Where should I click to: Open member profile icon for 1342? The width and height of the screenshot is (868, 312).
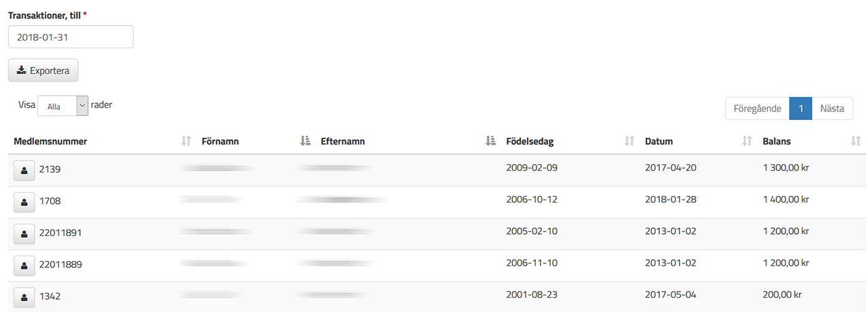tap(24, 296)
